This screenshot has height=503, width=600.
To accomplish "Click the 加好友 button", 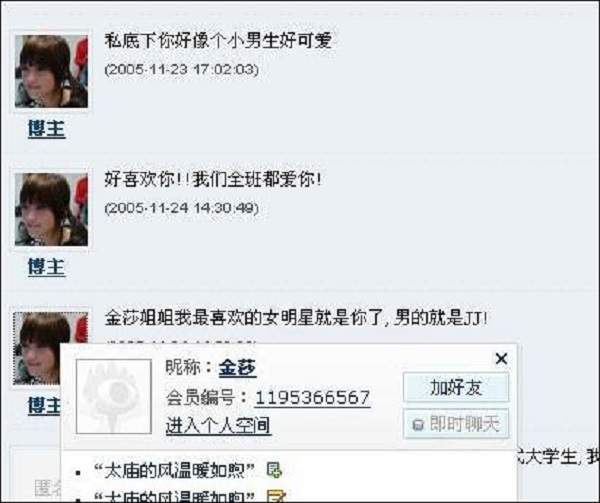I will click(x=456, y=388).
